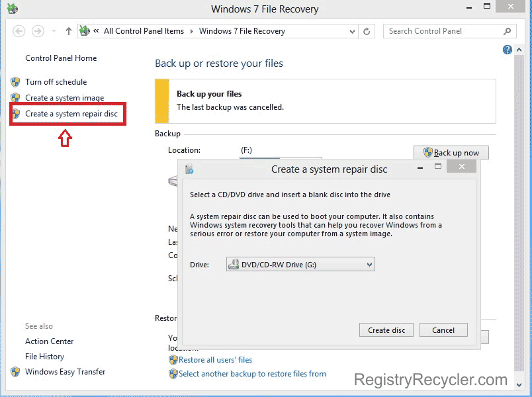Click shield icon beside Create a system repair disc
Screen dimensions: 532x397
(x=16, y=114)
